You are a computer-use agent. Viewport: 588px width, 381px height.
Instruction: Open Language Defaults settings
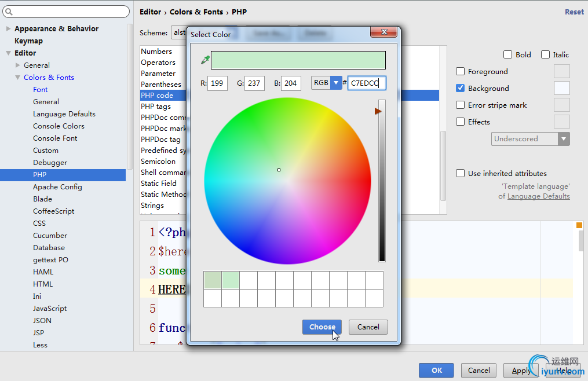click(64, 114)
